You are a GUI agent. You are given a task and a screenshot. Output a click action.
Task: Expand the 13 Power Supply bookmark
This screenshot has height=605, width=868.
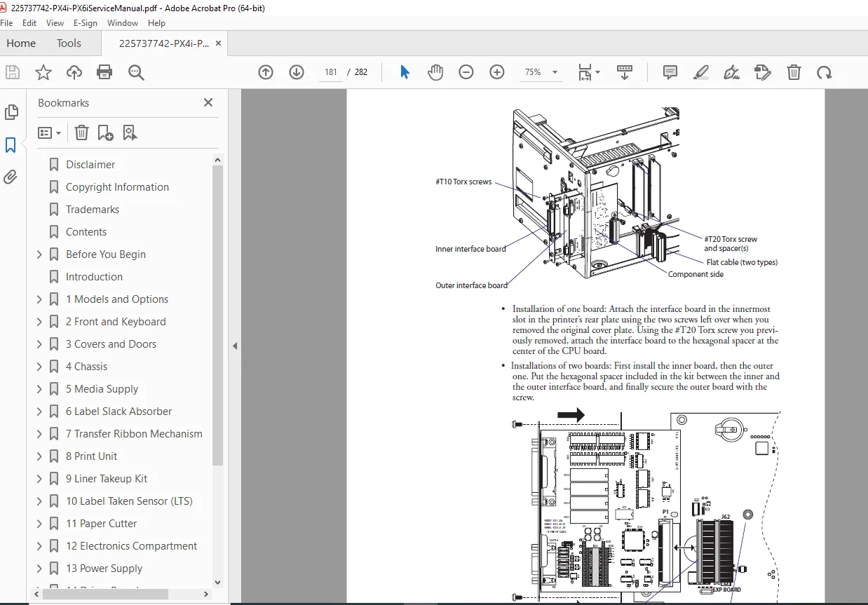[x=39, y=569]
